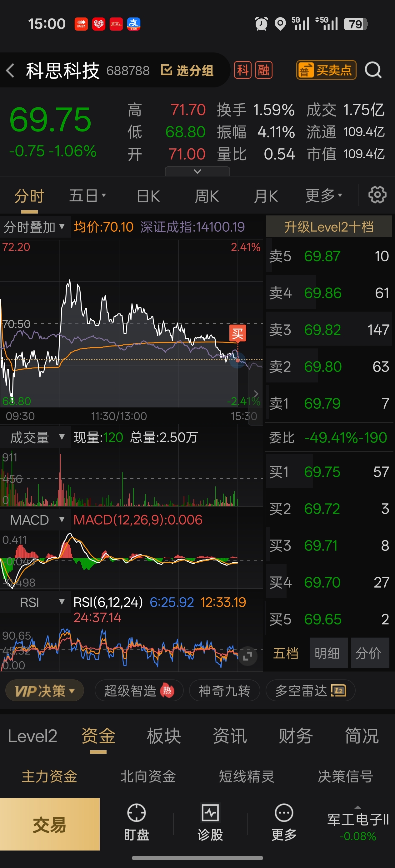
Task: Select the 决策信号 sub-tab
Action: pyautogui.click(x=345, y=776)
